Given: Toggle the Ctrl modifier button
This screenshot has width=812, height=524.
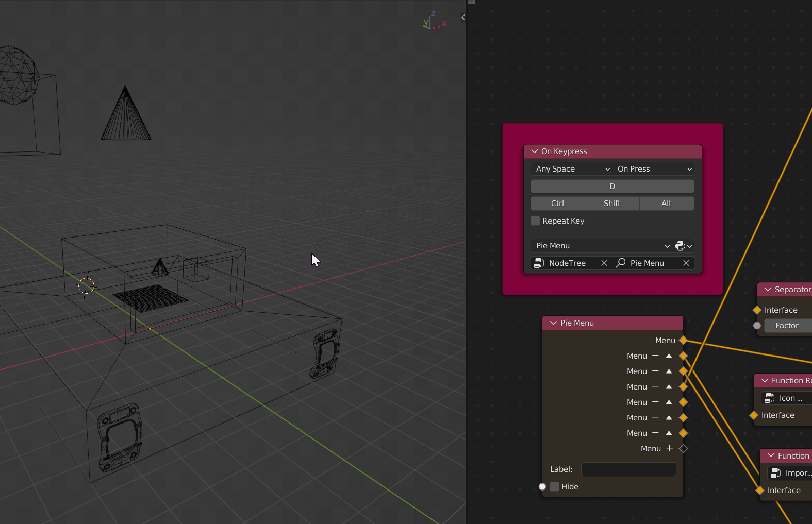Looking at the screenshot, I should pyautogui.click(x=557, y=204).
